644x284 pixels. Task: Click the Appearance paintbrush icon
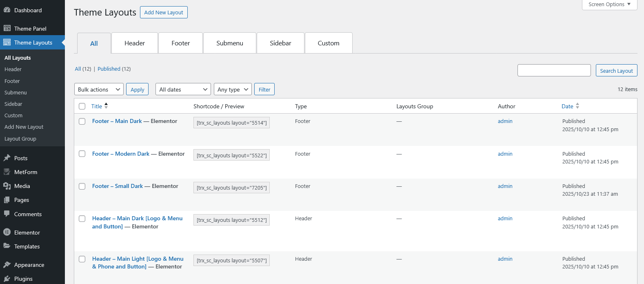(x=7, y=265)
